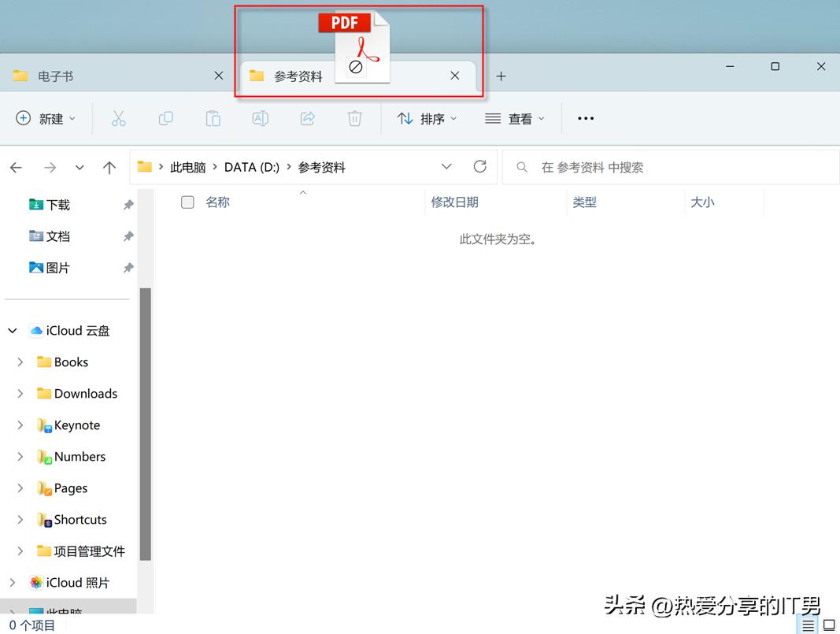Select the Cut icon in the toolbar
The image size is (840, 634).
click(119, 118)
